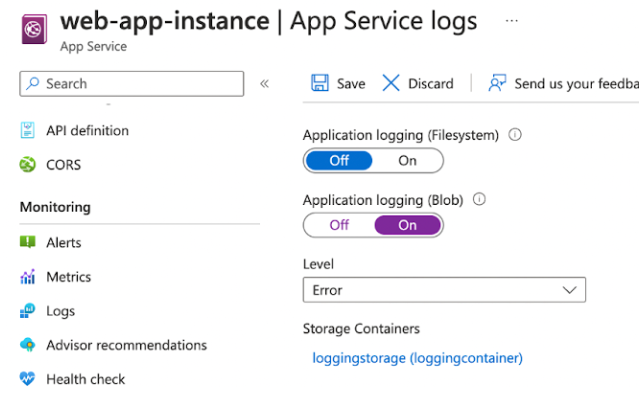This screenshot has width=642, height=400.
Task: Set Blob application logging to On
Action: (x=407, y=225)
